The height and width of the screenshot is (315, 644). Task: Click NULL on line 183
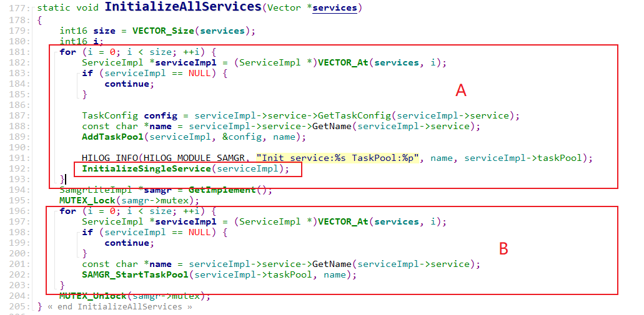[200, 73]
